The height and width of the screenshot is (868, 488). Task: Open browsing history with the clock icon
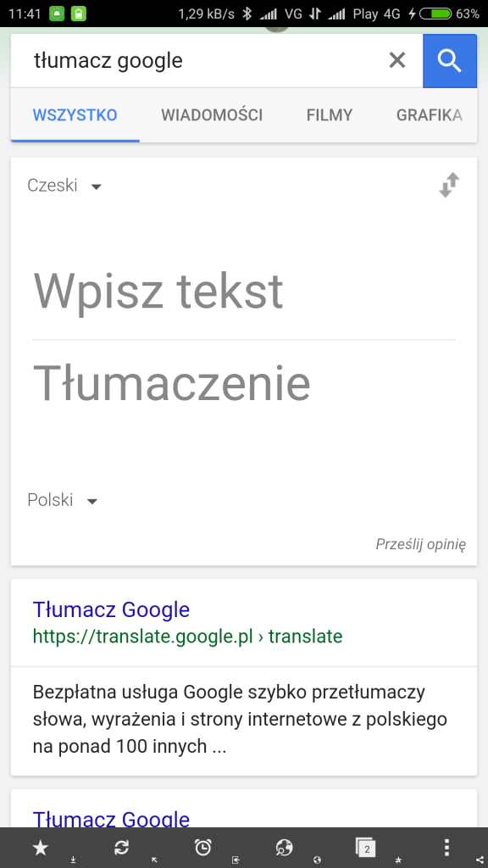click(202, 847)
